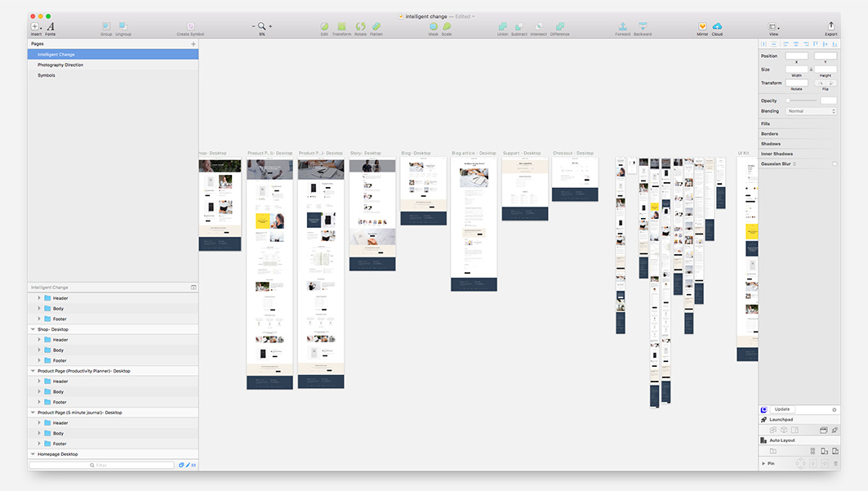Select the Photography Direction page
The image size is (868, 491).
113,65
